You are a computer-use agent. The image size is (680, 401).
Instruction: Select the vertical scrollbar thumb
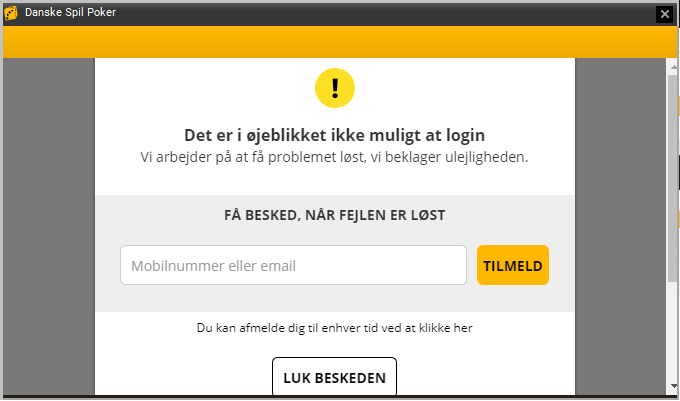pos(673,178)
